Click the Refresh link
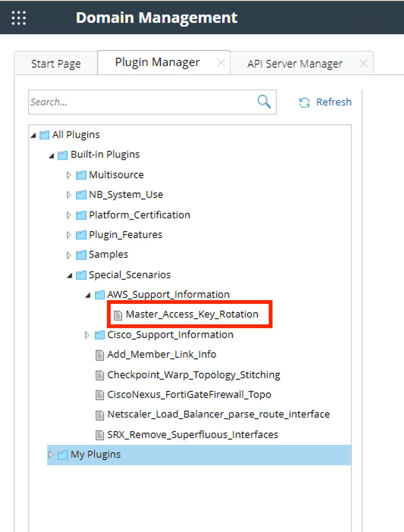 (334, 102)
